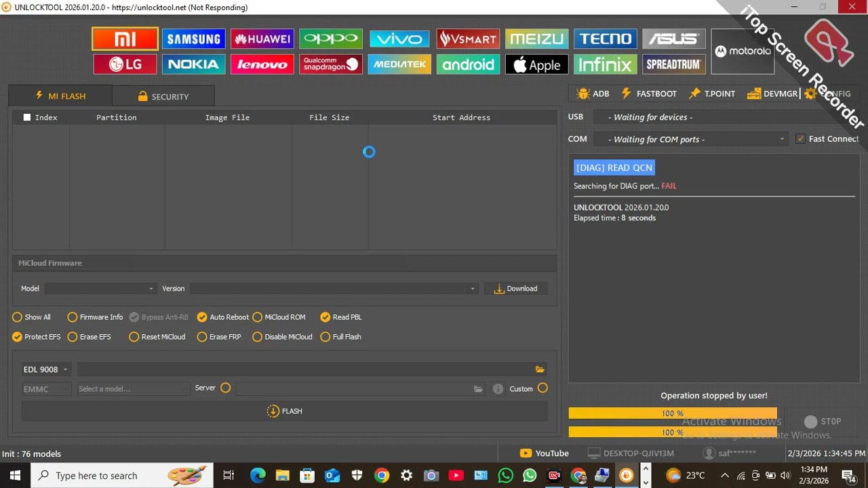Viewport: 868px width, 488px height.
Task: Switch to the SECURITY tab
Action: (x=163, y=96)
